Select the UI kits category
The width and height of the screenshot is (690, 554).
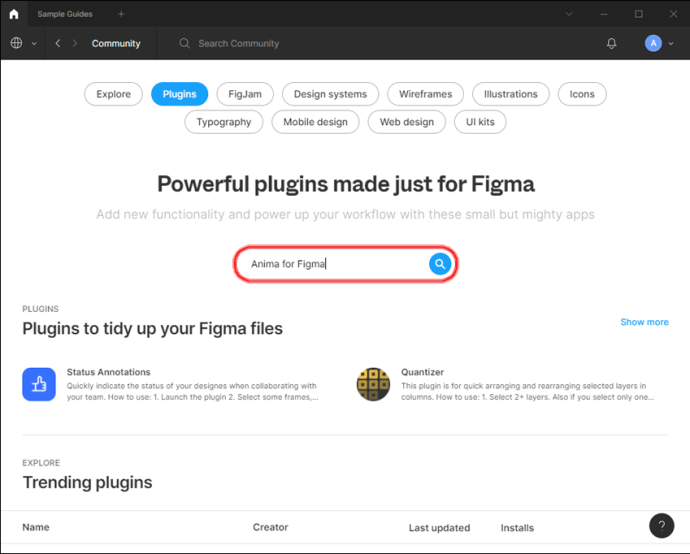point(480,122)
